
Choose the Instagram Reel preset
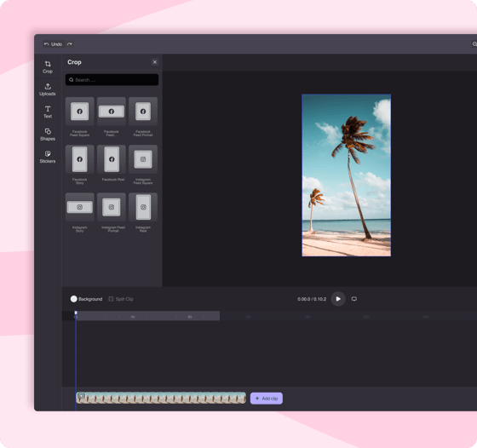(143, 207)
